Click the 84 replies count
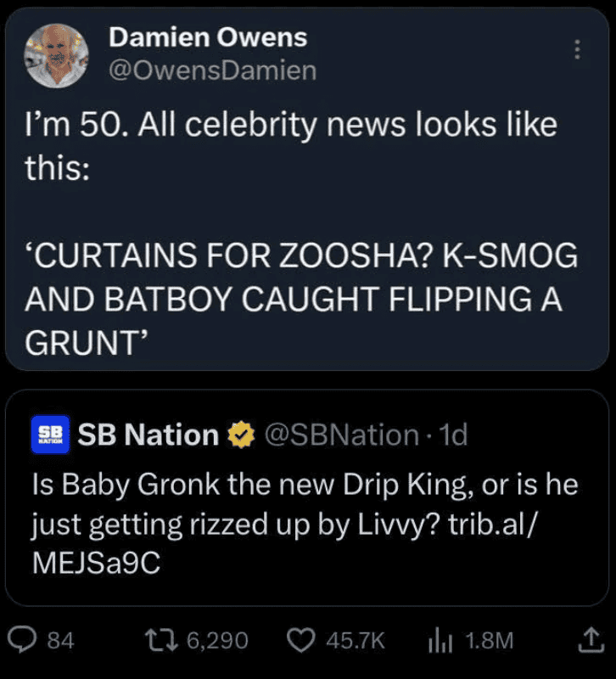The image size is (616, 679). (x=60, y=640)
